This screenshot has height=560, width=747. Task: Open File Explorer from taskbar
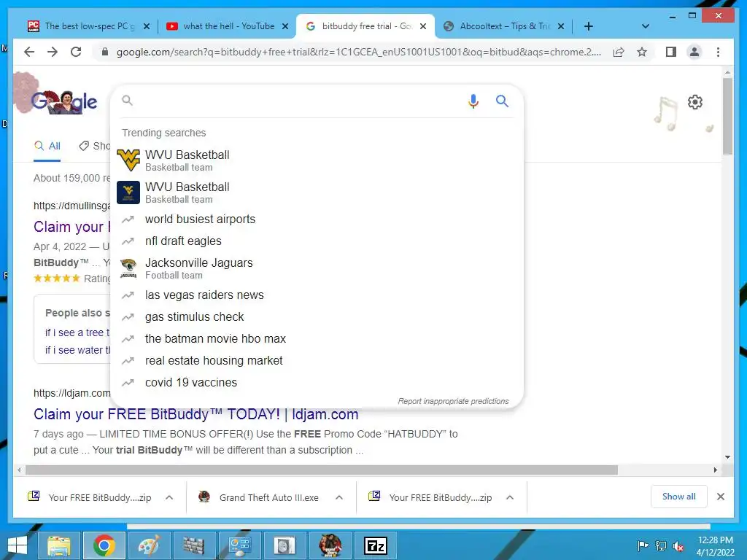[59, 545]
